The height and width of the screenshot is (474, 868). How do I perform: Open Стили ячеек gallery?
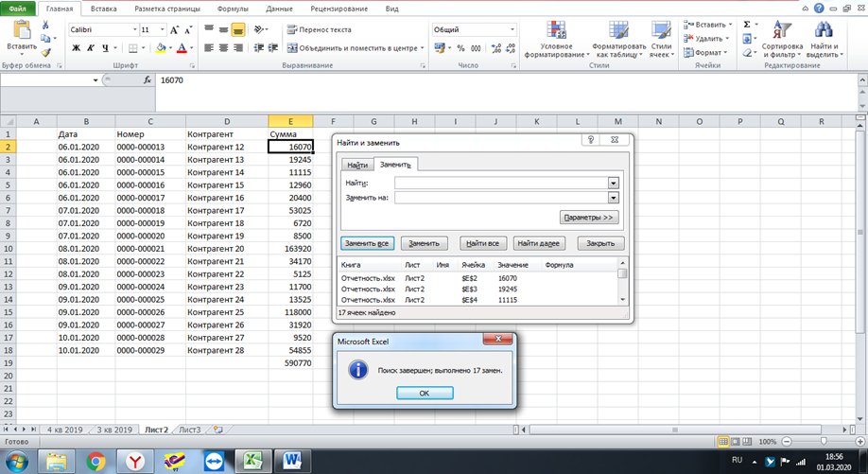661,40
